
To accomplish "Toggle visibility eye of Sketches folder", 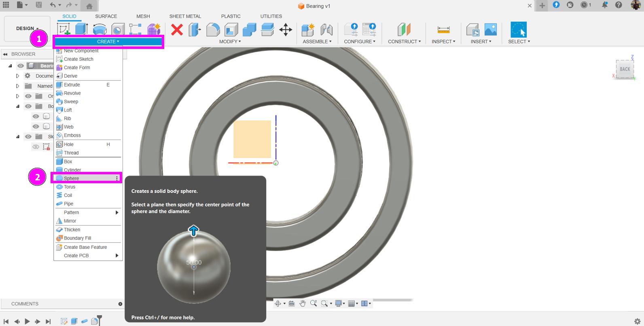I will point(28,137).
